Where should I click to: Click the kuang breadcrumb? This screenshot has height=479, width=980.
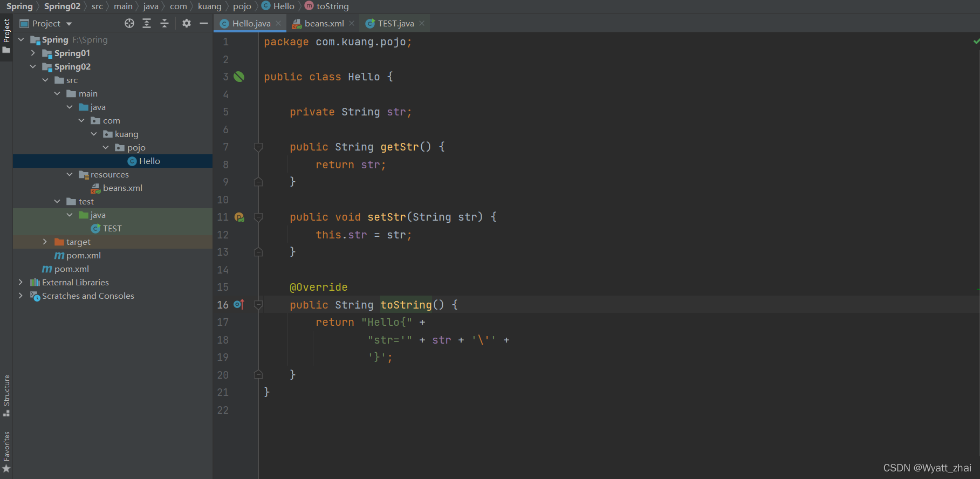point(209,6)
